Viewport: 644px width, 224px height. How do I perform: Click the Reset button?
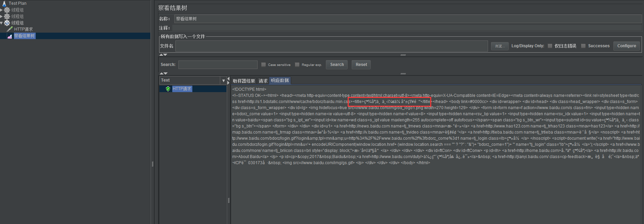pos(361,65)
